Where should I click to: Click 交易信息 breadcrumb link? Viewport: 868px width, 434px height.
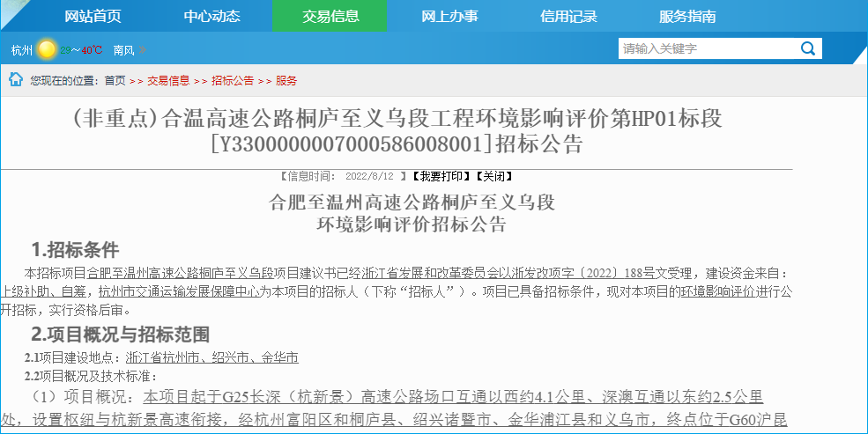coord(167,81)
